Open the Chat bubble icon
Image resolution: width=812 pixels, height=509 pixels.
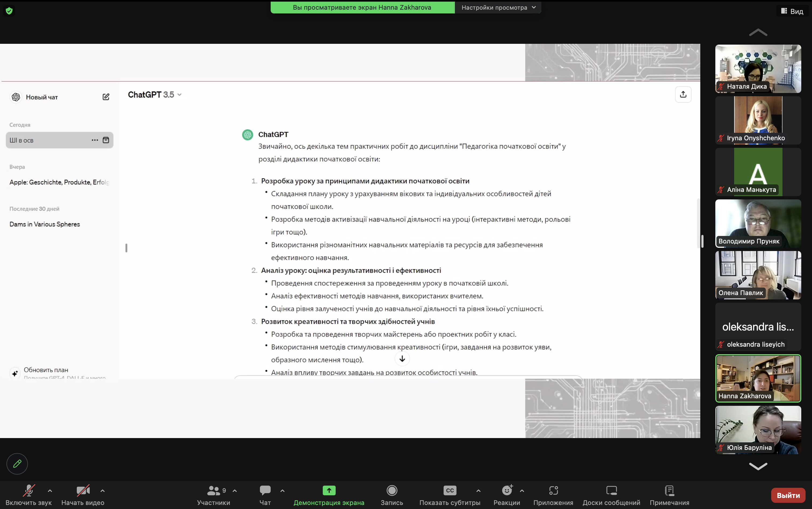coord(265,490)
